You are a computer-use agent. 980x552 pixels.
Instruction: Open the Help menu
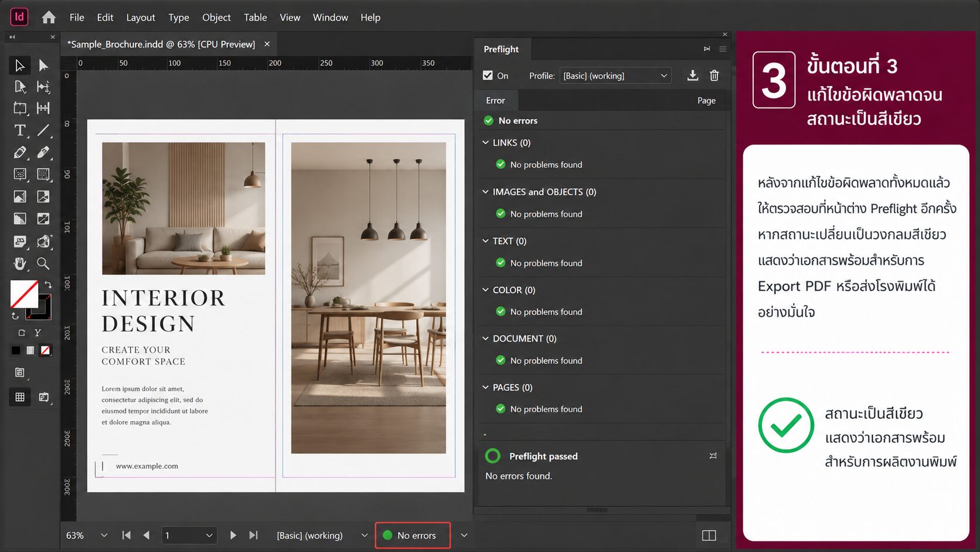[x=370, y=18]
